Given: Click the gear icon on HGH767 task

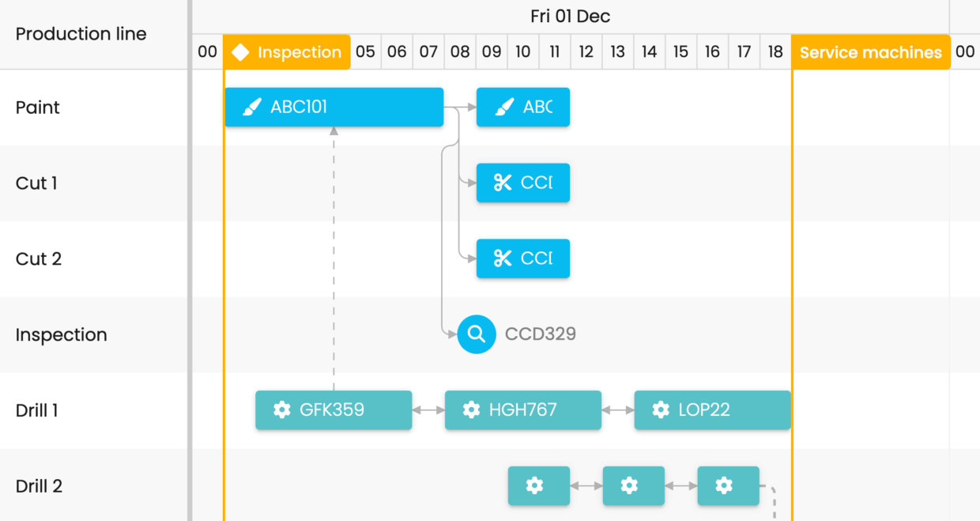Looking at the screenshot, I should pos(471,410).
